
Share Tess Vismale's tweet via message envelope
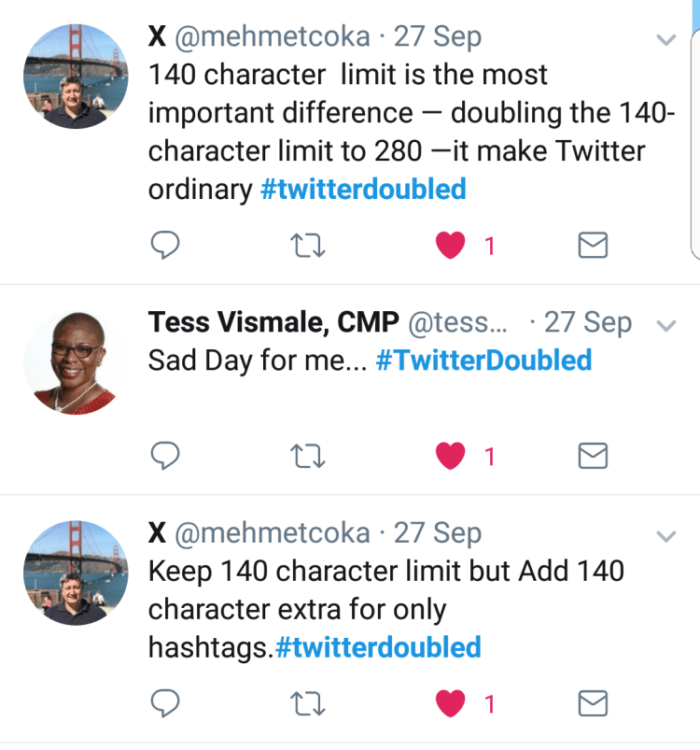(594, 456)
